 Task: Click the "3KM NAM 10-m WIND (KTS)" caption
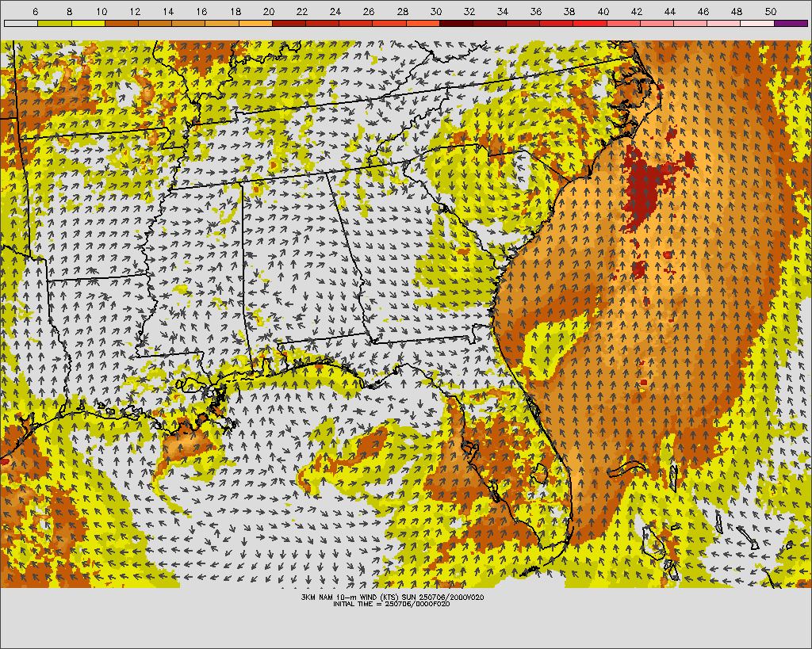pyautogui.click(x=351, y=597)
